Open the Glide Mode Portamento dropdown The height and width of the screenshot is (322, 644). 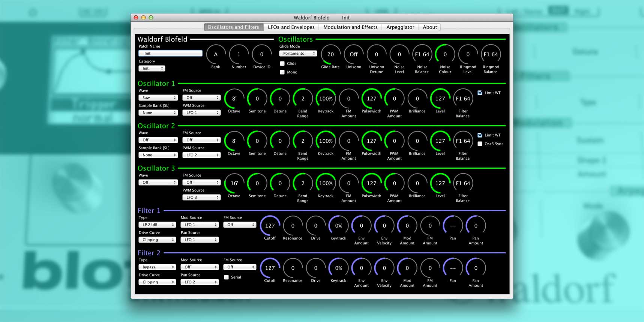tap(298, 53)
